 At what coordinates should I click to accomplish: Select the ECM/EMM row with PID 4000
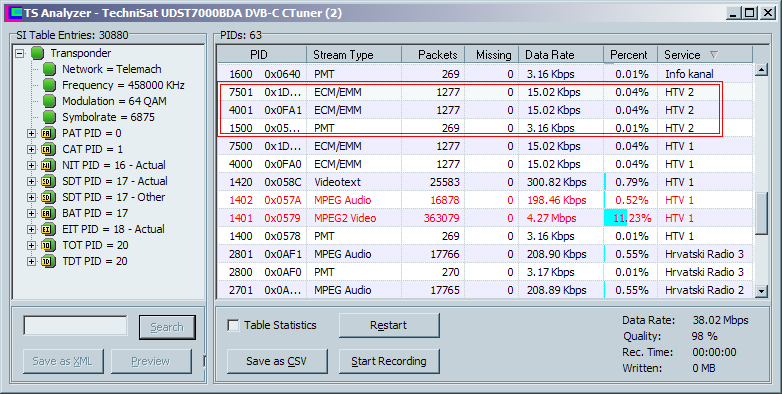(485, 164)
